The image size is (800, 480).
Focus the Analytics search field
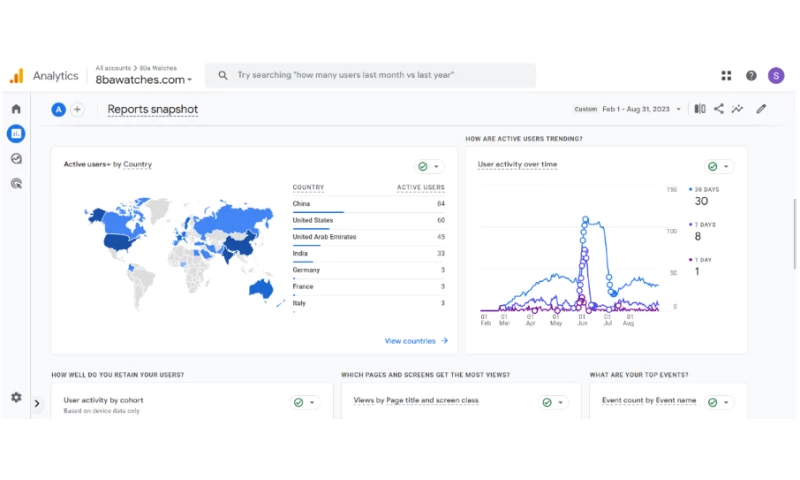tap(370, 75)
